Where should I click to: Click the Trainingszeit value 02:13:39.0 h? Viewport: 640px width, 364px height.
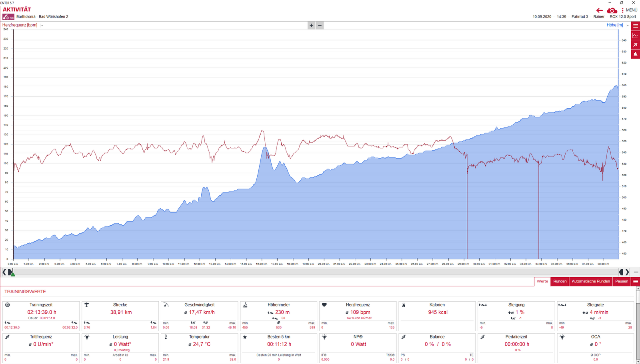click(x=42, y=312)
